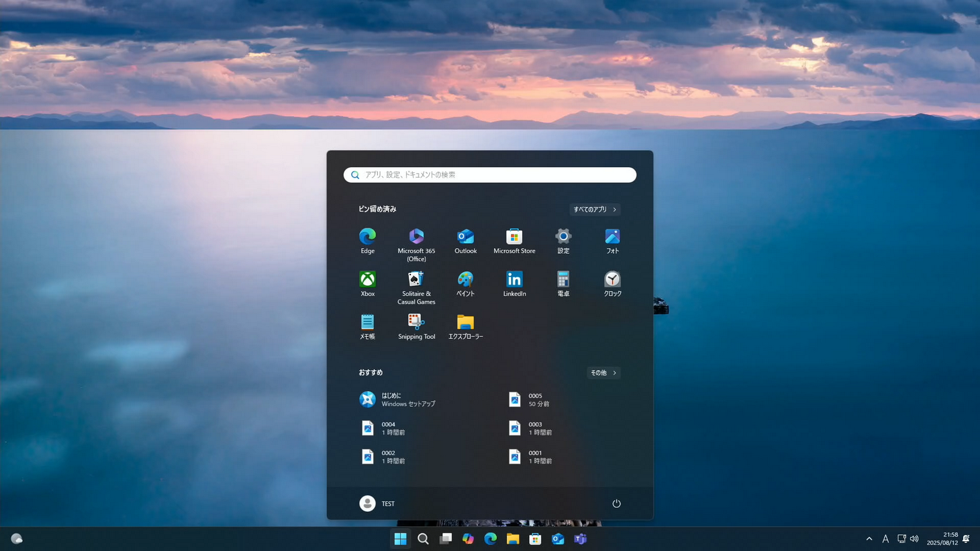980x551 pixels.
Task: Click the TEST user account
Action: click(378, 503)
